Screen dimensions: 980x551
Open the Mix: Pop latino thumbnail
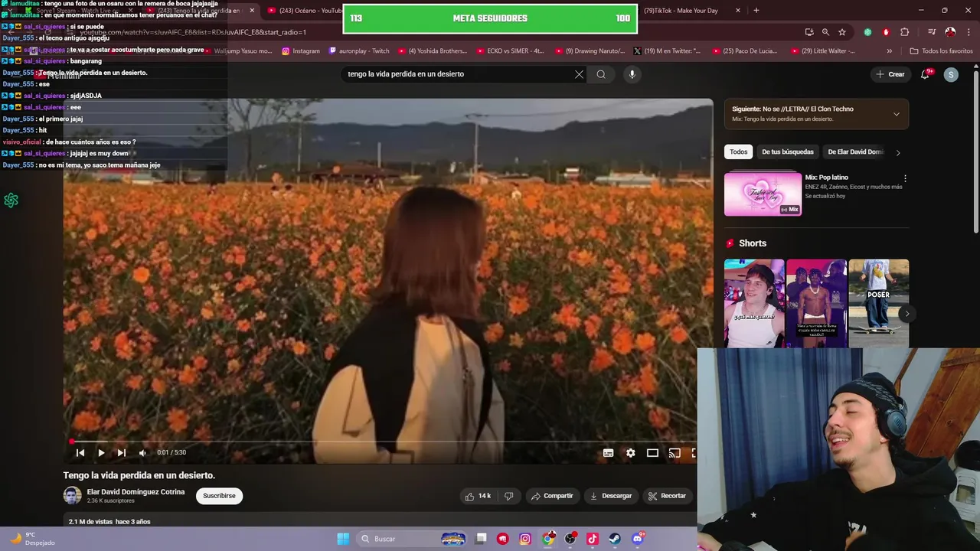763,194
